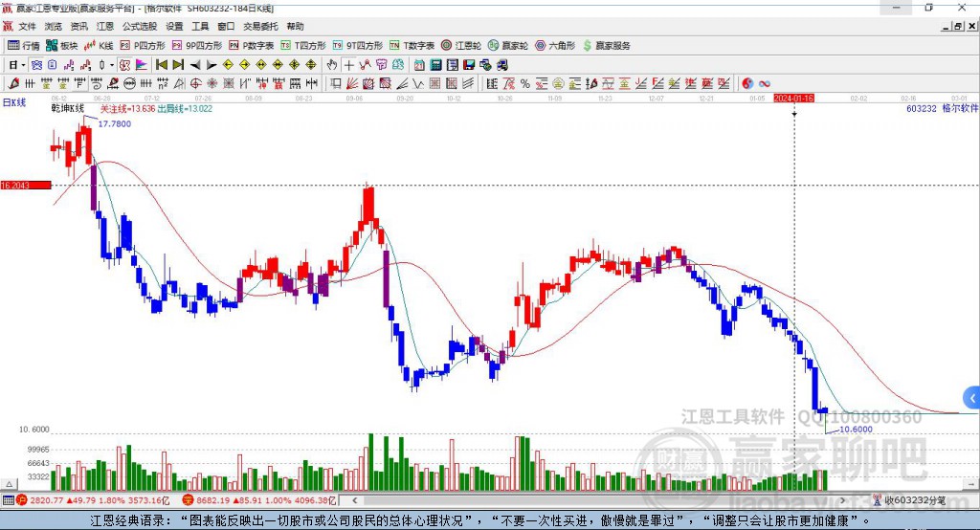Jump to first bar icon
This screenshot has height=530, width=980.
tap(162, 65)
